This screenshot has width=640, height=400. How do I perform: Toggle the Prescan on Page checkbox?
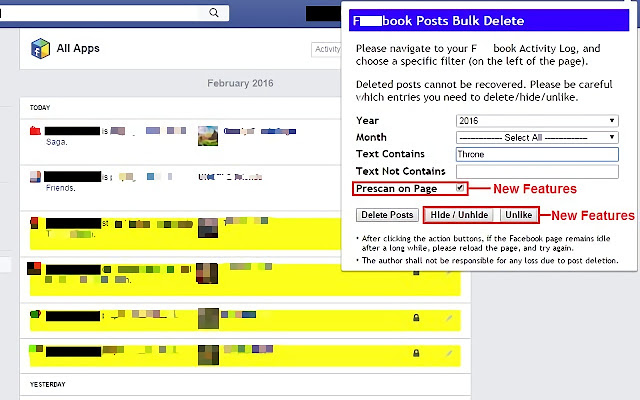460,188
